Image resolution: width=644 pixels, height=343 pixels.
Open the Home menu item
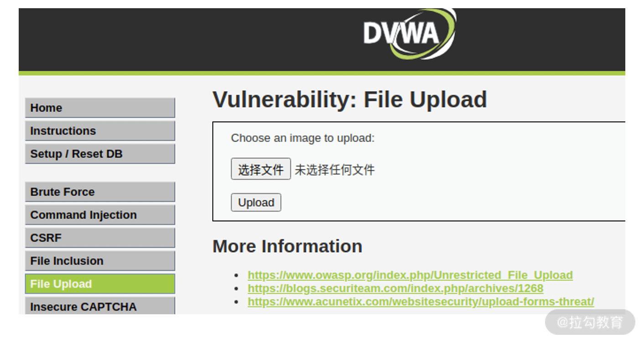pyautogui.click(x=100, y=108)
